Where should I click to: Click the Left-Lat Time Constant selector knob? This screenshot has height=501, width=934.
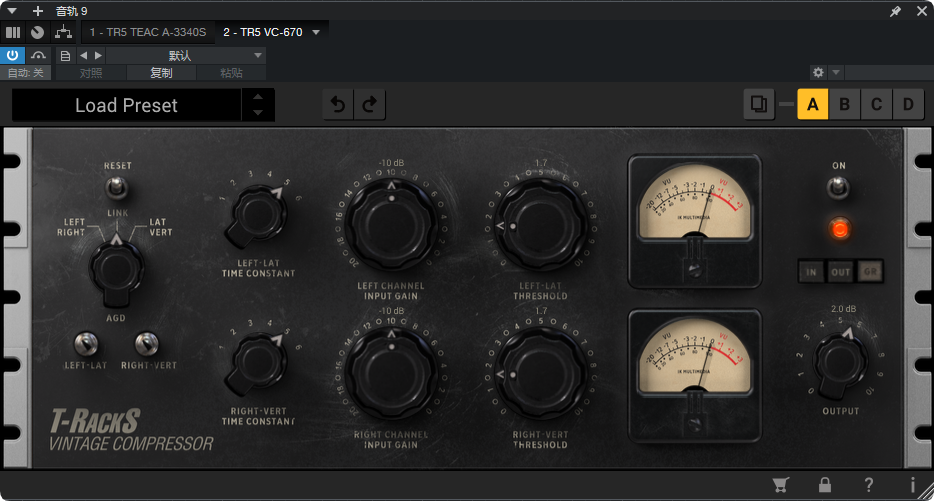(257, 216)
